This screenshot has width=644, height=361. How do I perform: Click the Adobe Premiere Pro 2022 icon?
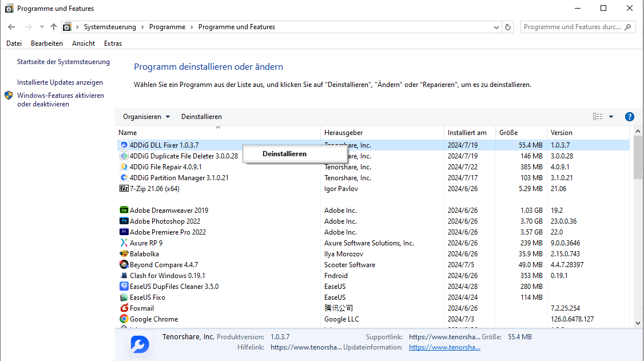coord(124,232)
